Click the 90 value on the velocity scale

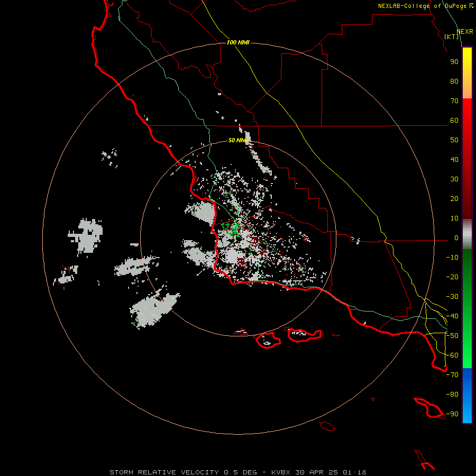coord(454,62)
